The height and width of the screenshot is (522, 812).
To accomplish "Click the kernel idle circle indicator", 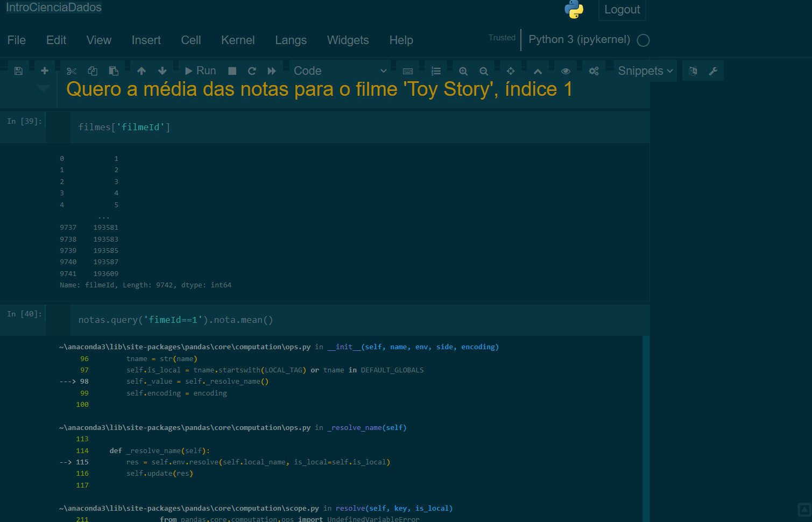I will pos(643,40).
